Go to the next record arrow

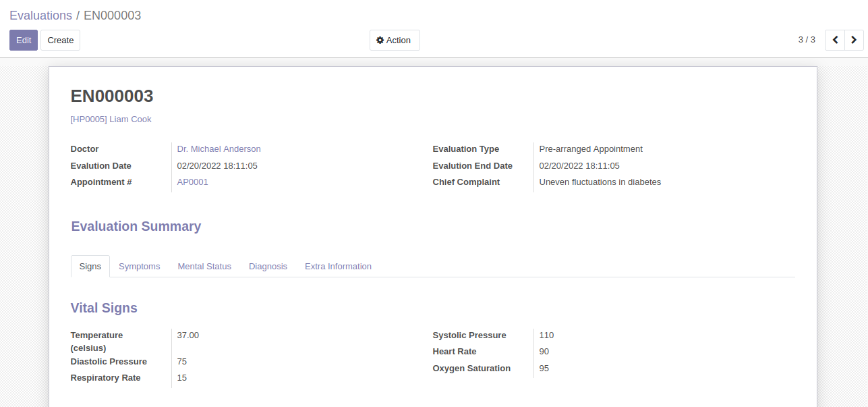click(854, 40)
